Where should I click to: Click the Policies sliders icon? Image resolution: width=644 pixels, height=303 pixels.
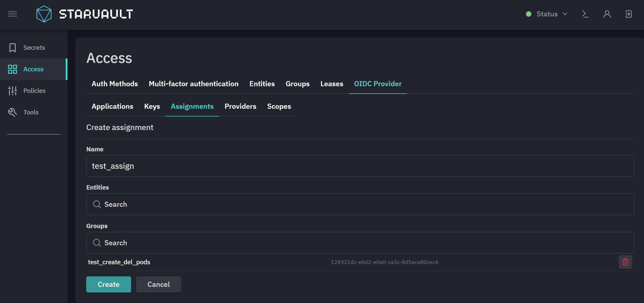pyautogui.click(x=13, y=91)
